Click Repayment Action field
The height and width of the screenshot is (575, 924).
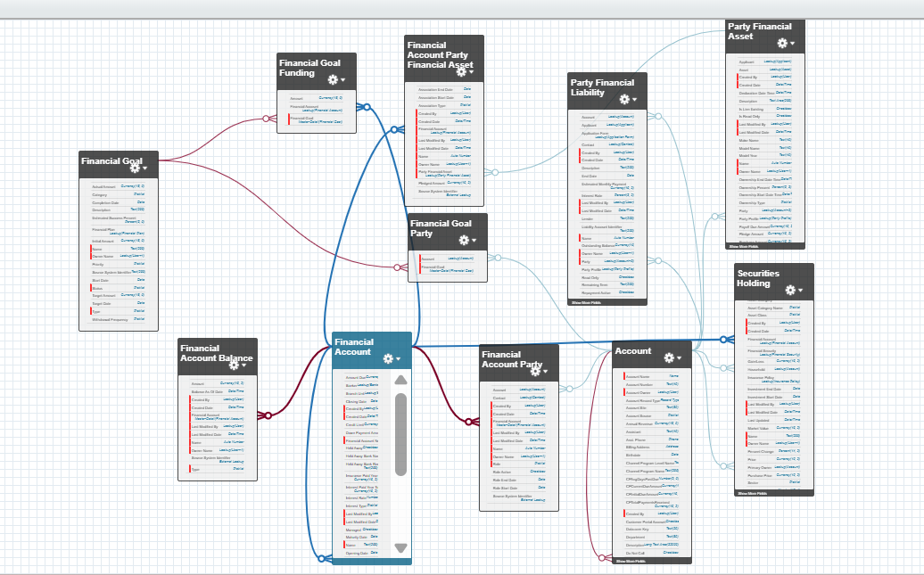(607, 292)
